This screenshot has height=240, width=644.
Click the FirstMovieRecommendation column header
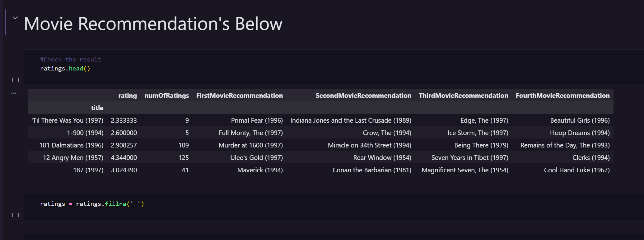tap(240, 96)
